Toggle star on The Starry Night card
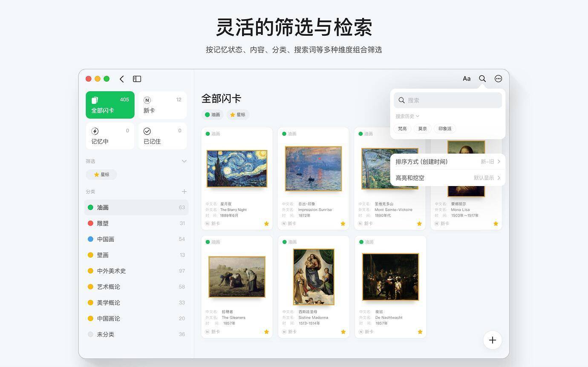588x367 pixels. (x=266, y=224)
